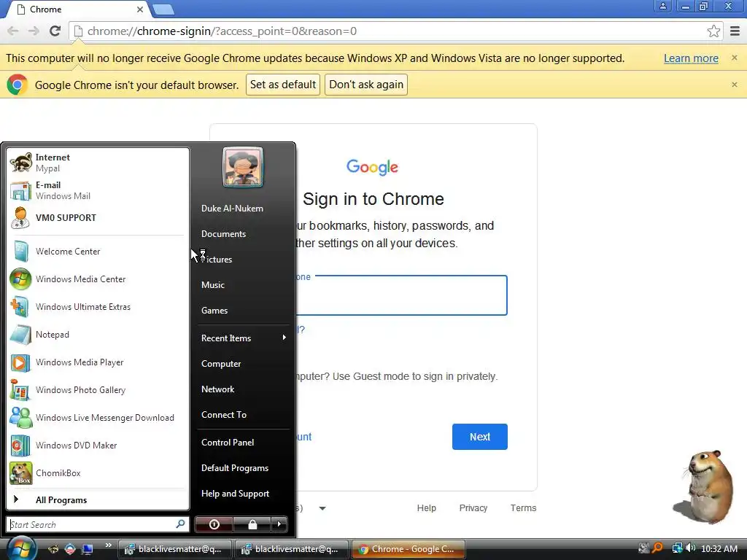
Task: Open ChomikBox icon
Action: tap(21, 472)
